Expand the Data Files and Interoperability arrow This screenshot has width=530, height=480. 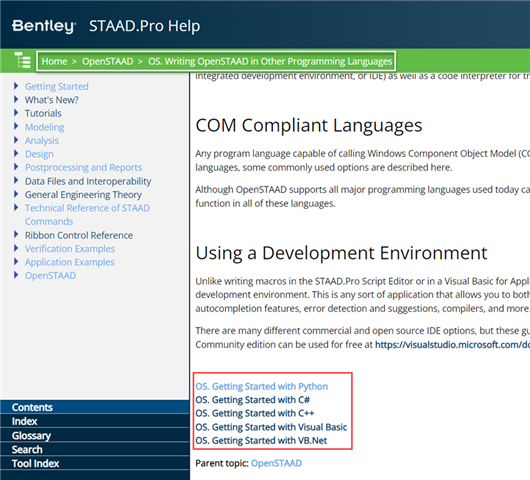click(16, 181)
